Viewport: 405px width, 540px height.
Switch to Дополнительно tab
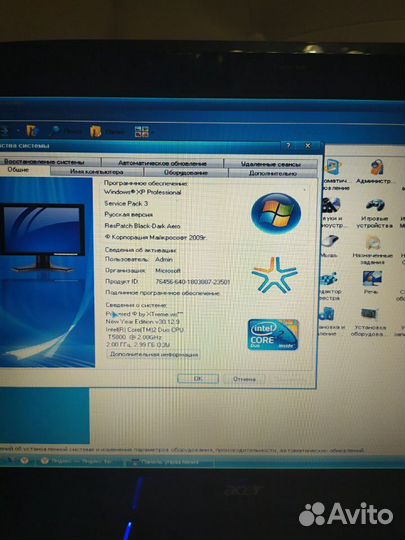273,173
